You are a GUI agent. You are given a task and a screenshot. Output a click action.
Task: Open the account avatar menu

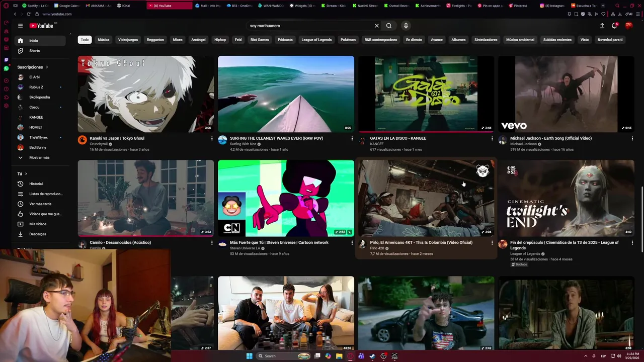click(x=628, y=26)
